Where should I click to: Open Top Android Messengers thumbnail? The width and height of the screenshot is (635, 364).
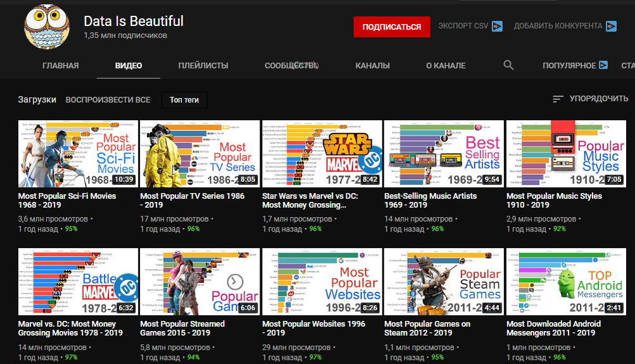click(x=566, y=282)
